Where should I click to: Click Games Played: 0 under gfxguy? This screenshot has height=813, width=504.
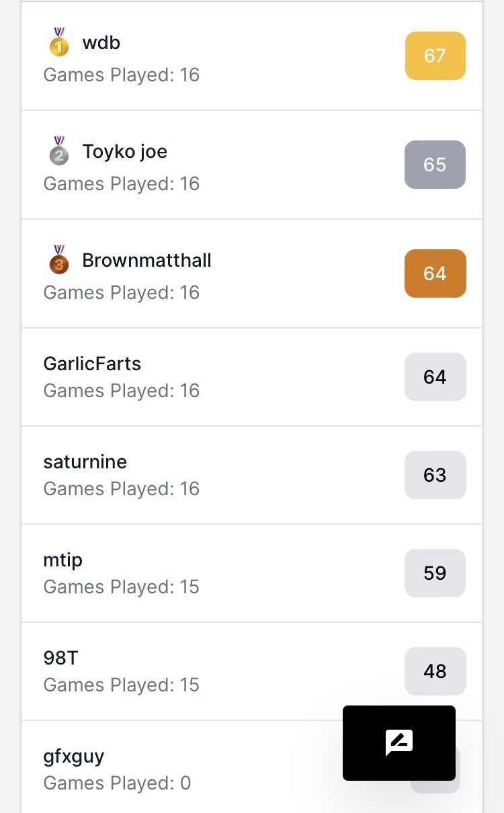click(x=118, y=783)
